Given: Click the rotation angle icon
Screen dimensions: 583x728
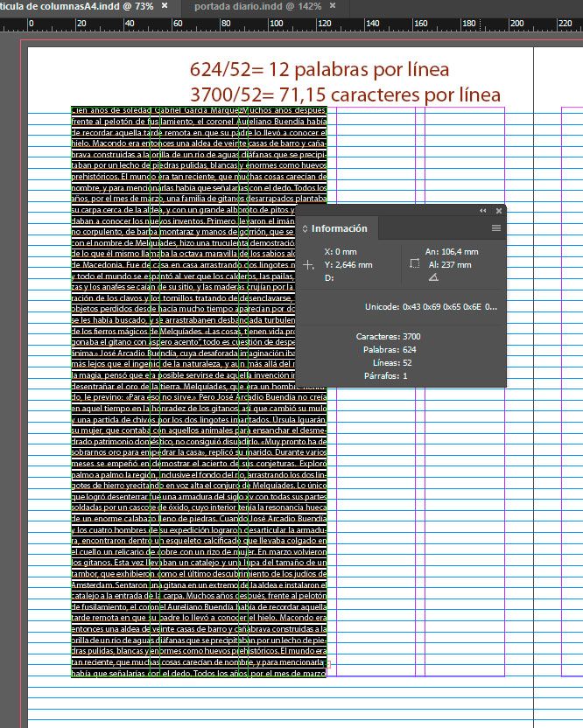Looking at the screenshot, I should (x=433, y=277).
